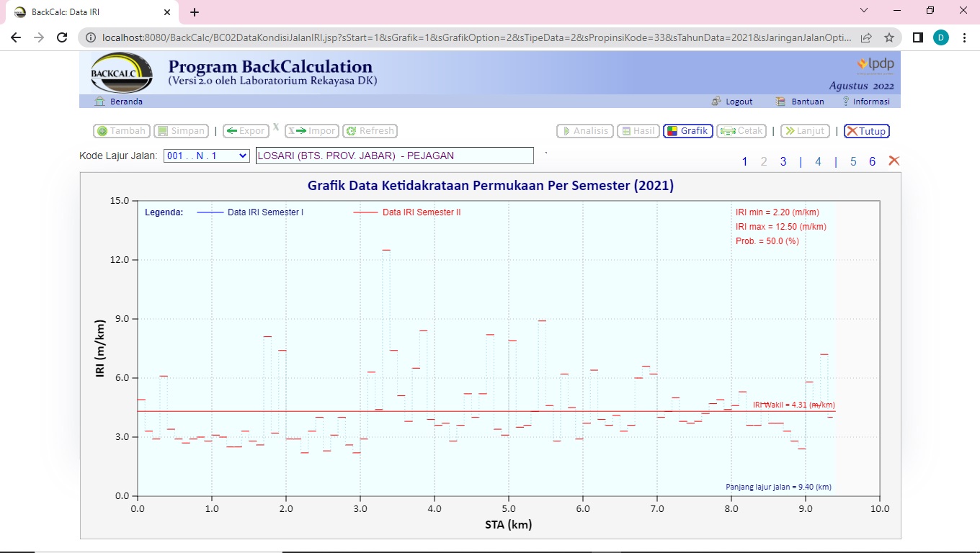Click the browser address bar
The width and height of the screenshot is (980, 553).
click(476, 37)
